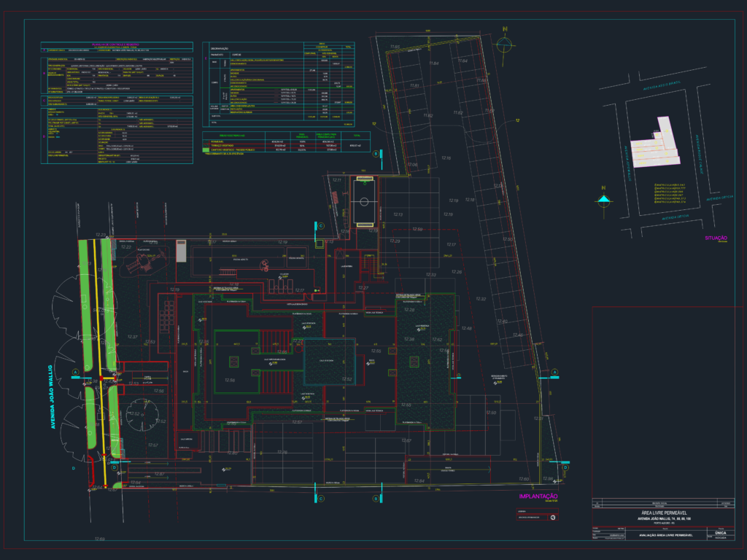Image resolution: width=747 pixels, height=560 pixels.
Task: Click the address line with 74, 80, 88, 100
Action: coord(664,518)
